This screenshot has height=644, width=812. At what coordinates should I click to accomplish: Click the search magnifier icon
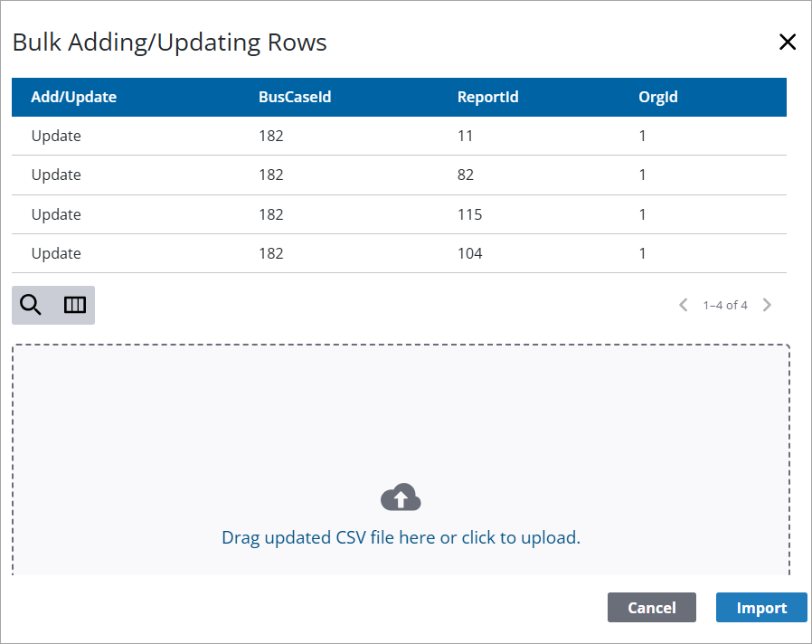(x=31, y=306)
